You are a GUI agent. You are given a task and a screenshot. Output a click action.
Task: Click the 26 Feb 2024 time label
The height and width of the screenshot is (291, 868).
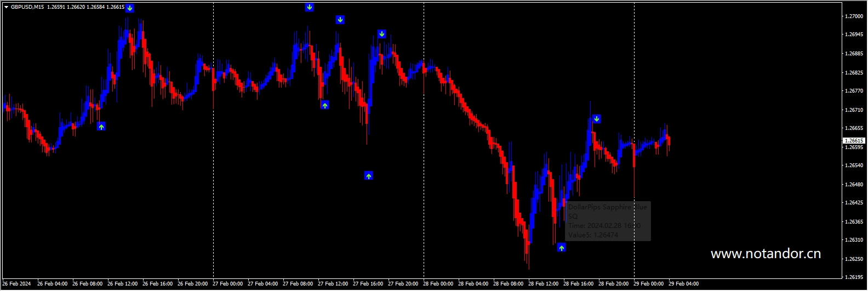(16, 284)
